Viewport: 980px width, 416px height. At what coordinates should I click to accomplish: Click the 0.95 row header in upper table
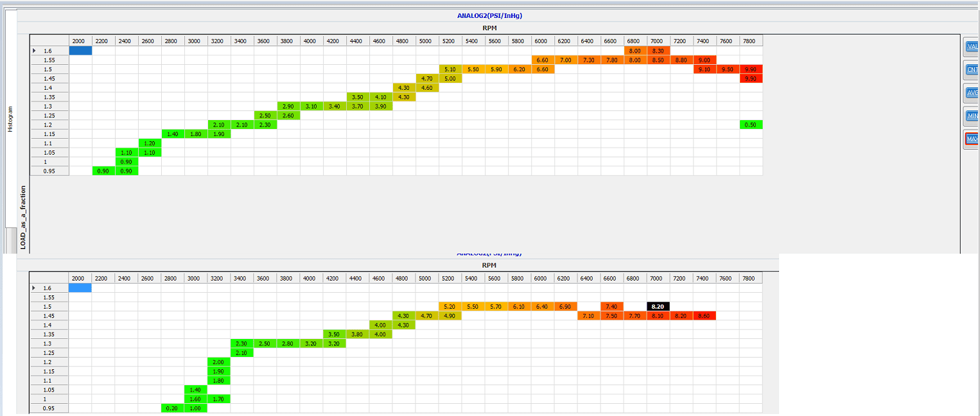coord(50,171)
